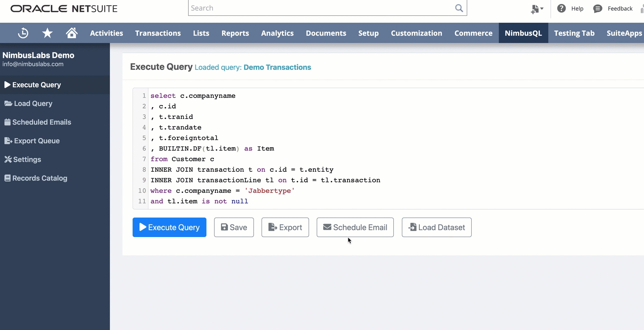Click the code line ', t.trandate'
Screen dimensions: 644x330
point(176,127)
